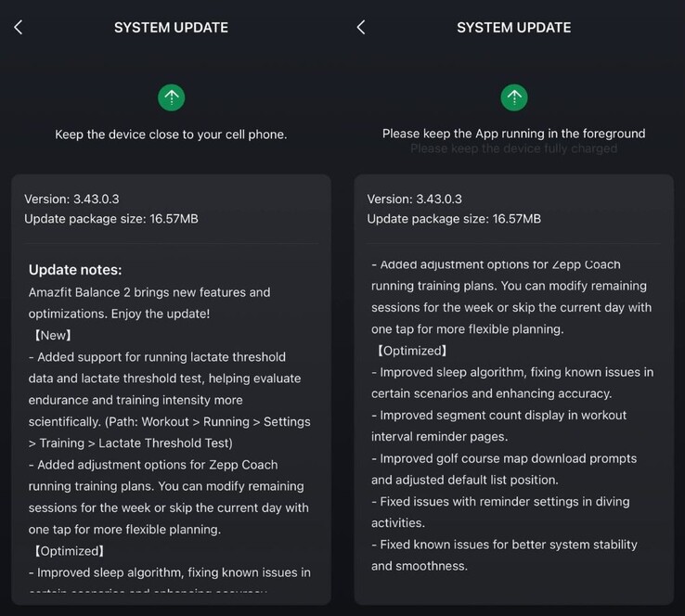Tap back arrow on the right phone screen
The height and width of the screenshot is (616, 685).
pyautogui.click(x=361, y=28)
